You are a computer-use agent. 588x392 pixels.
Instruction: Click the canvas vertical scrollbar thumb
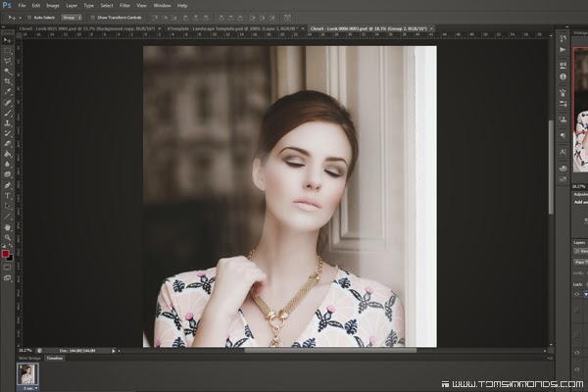[551, 168]
